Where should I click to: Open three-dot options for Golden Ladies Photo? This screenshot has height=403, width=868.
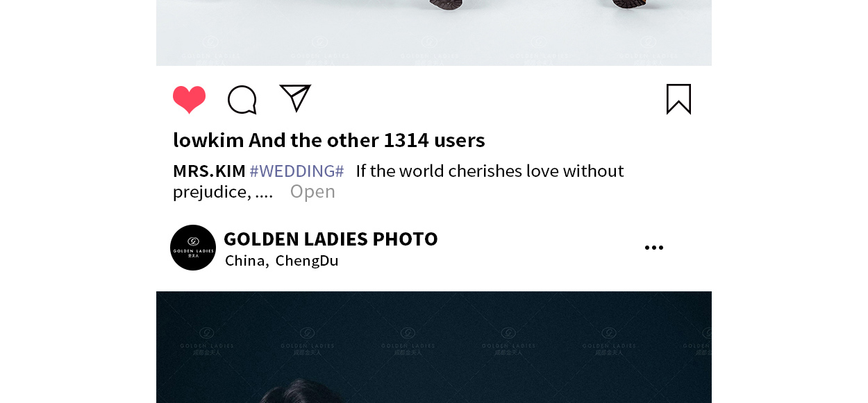tap(653, 248)
